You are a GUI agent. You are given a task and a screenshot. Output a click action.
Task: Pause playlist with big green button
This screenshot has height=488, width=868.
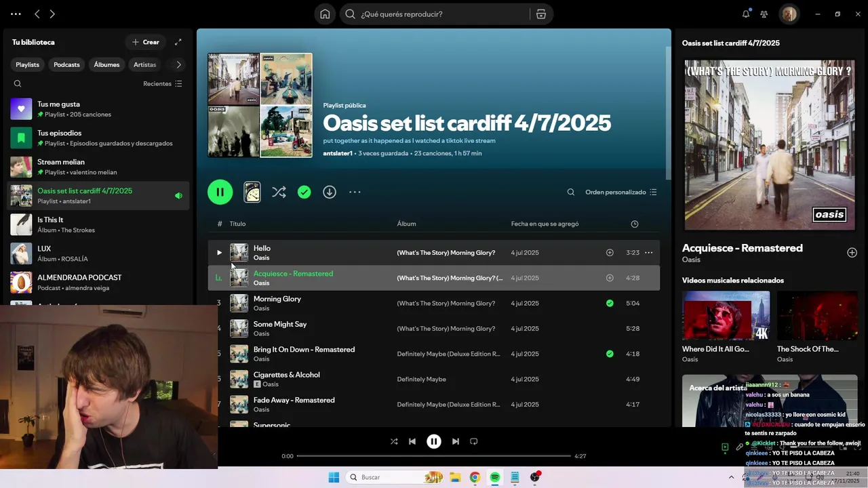pyautogui.click(x=220, y=192)
